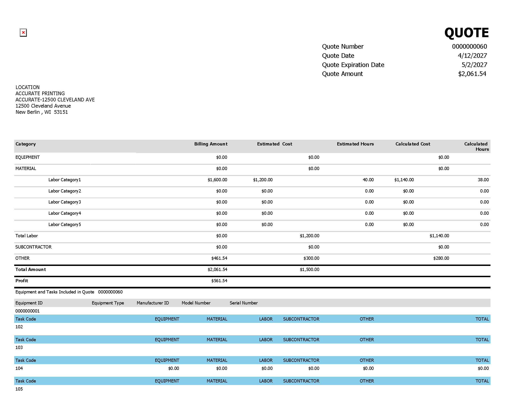The height and width of the screenshot is (413, 532).
Task: Click the Total Labor row label
Action: coord(27,235)
